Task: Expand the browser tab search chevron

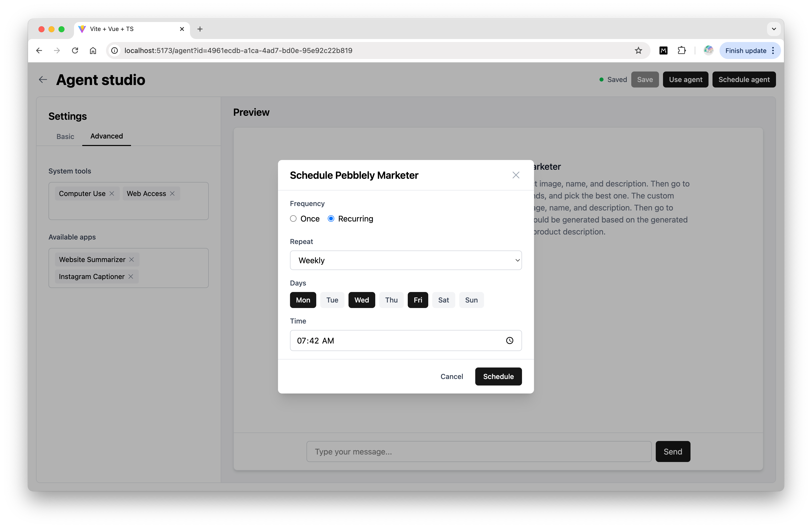Action: click(773, 29)
